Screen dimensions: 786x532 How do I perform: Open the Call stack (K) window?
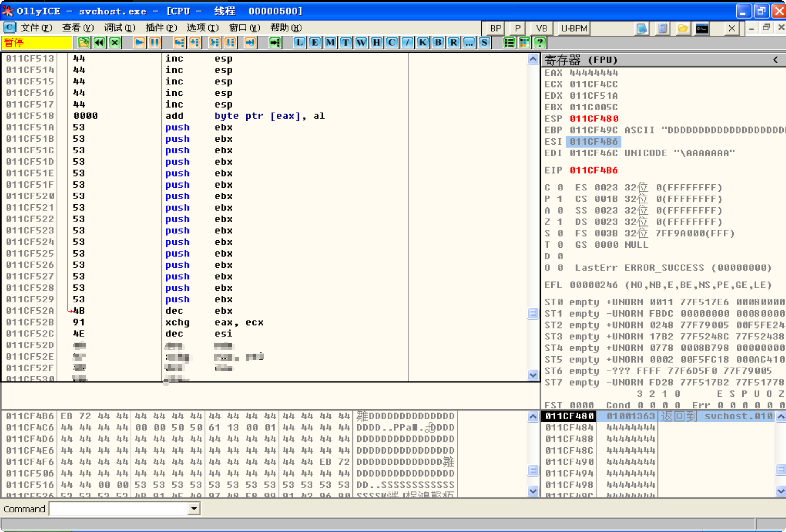(x=422, y=43)
